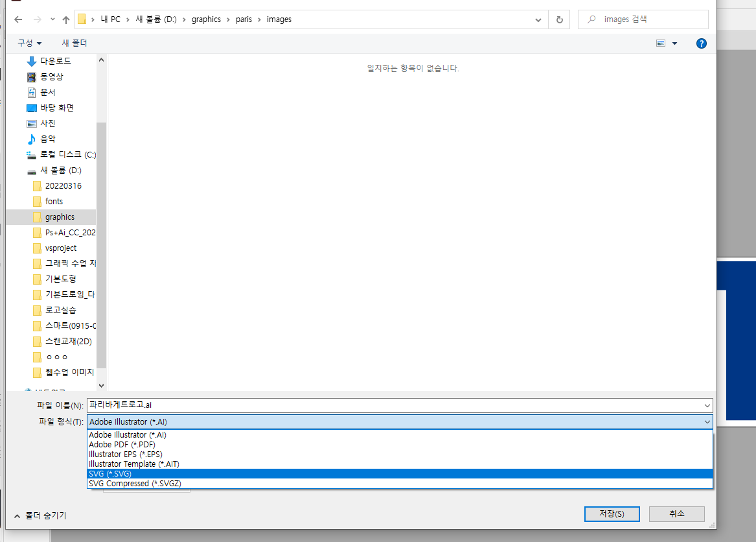Click navigation pane scrollbar down arrow
This screenshot has width=756, height=542.
tap(101, 385)
